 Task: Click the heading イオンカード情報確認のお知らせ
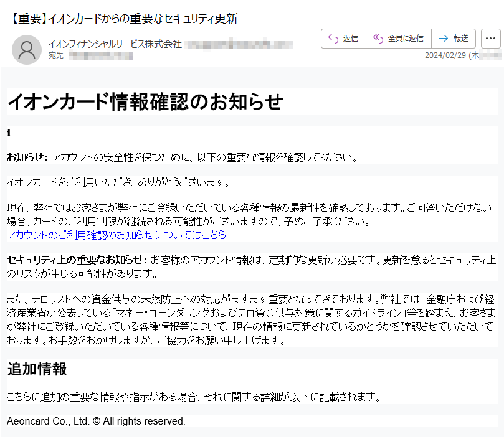pos(145,102)
